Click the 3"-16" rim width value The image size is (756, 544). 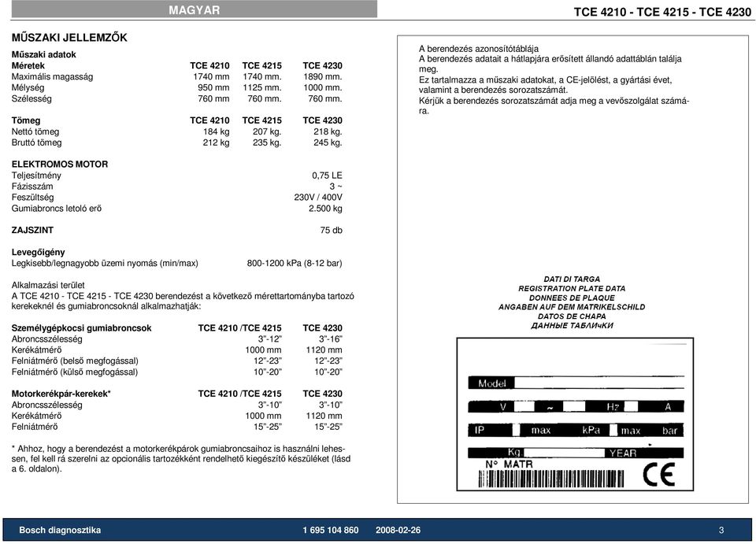(330, 339)
